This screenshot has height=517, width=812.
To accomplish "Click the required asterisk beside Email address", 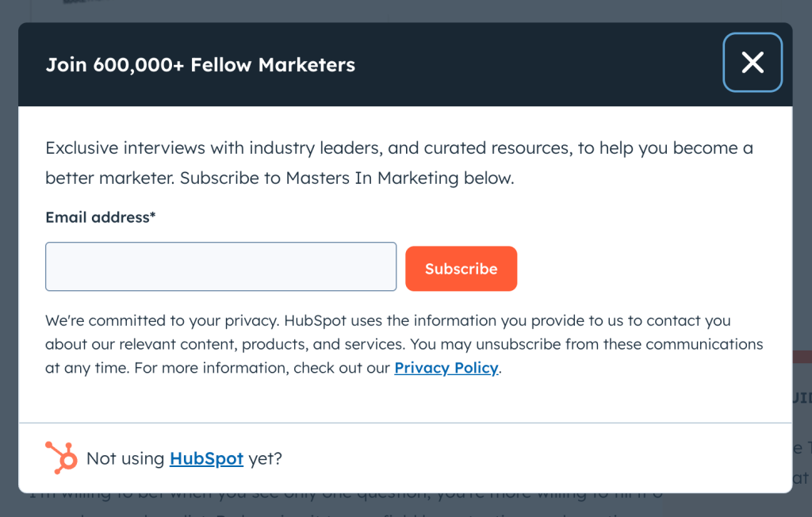I will [153, 216].
